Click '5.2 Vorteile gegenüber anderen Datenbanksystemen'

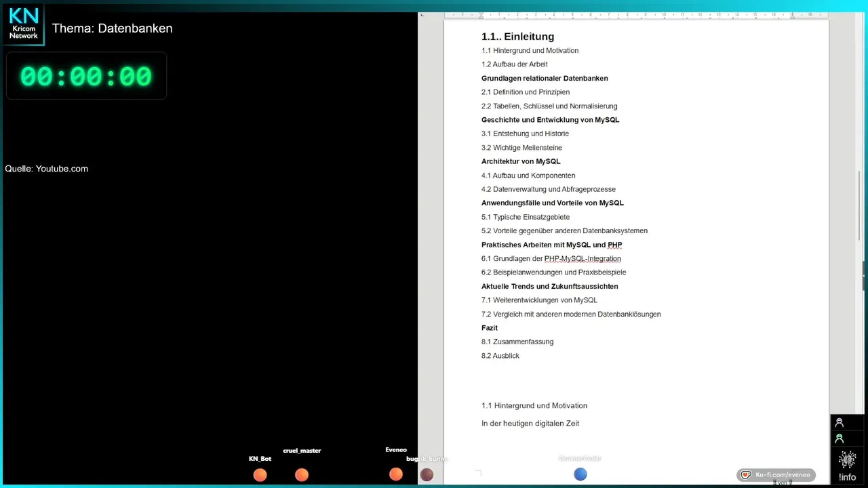pyautogui.click(x=564, y=230)
